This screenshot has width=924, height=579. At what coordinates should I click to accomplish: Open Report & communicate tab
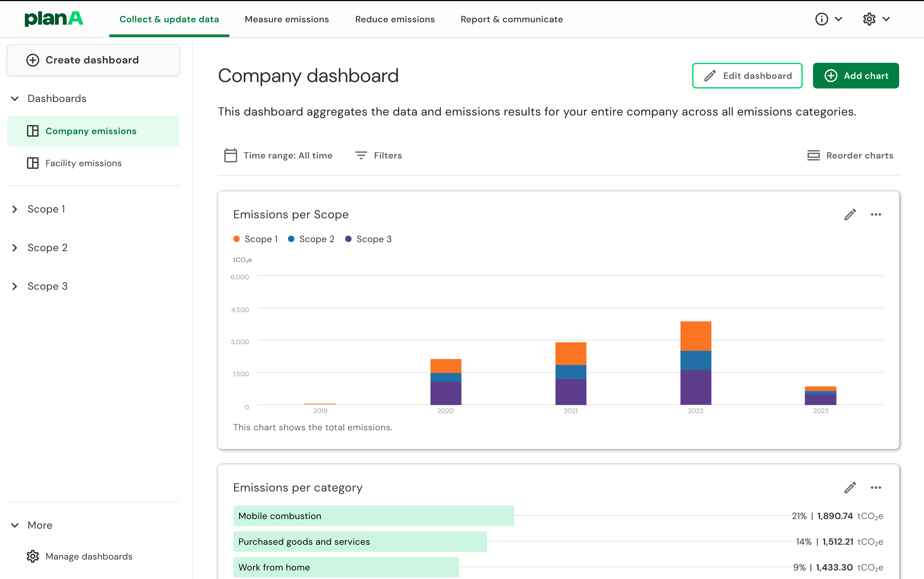click(x=512, y=19)
